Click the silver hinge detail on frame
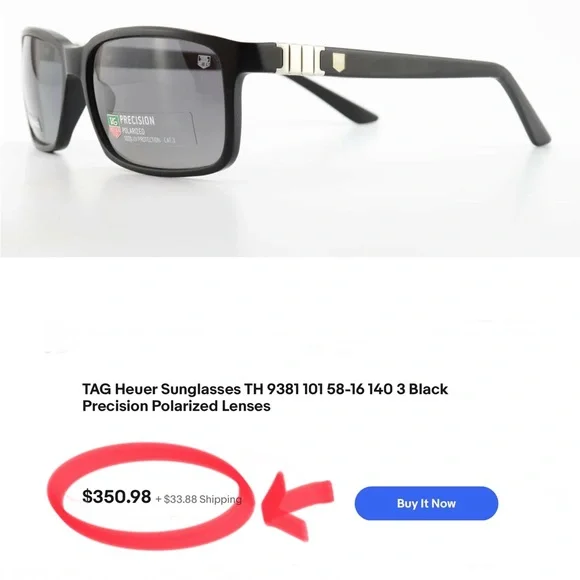580x580 pixels. pos(300,59)
